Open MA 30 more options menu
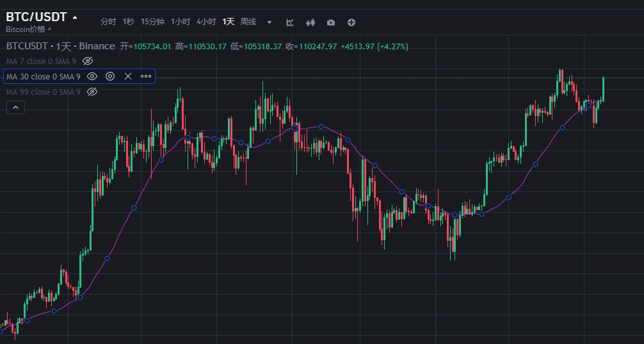The image size is (644, 344). pos(146,76)
